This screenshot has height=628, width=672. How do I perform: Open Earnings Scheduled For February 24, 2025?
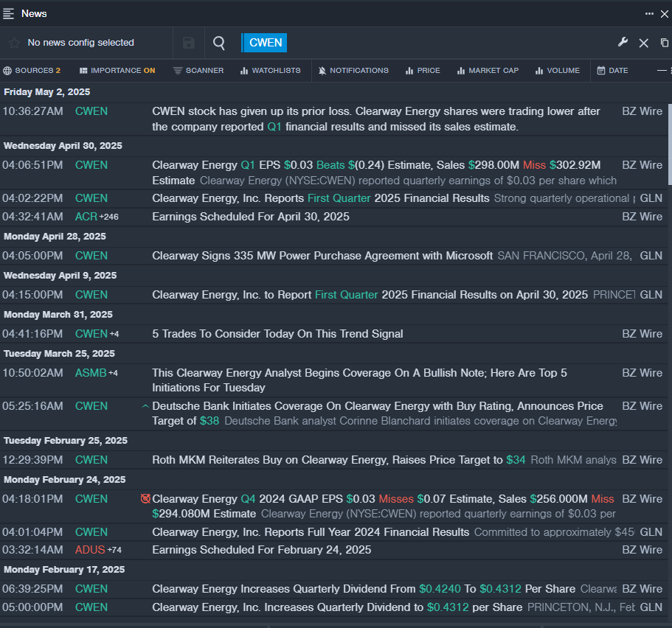pos(261,550)
